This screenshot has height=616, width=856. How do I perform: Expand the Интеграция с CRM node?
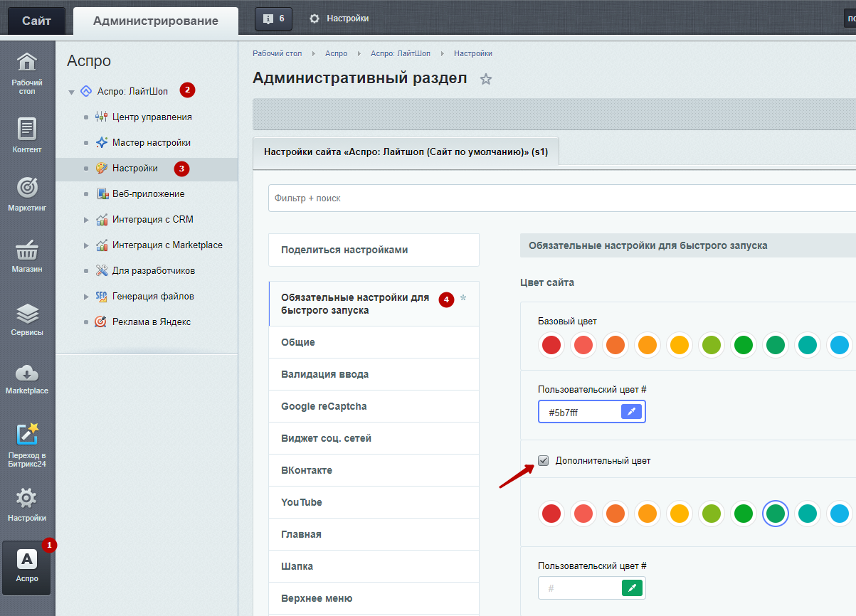tap(86, 219)
